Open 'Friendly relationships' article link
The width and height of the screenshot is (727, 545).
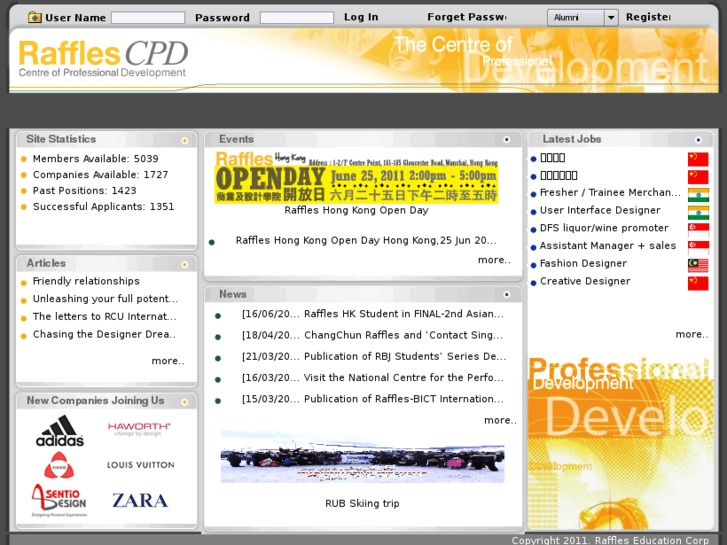point(86,282)
